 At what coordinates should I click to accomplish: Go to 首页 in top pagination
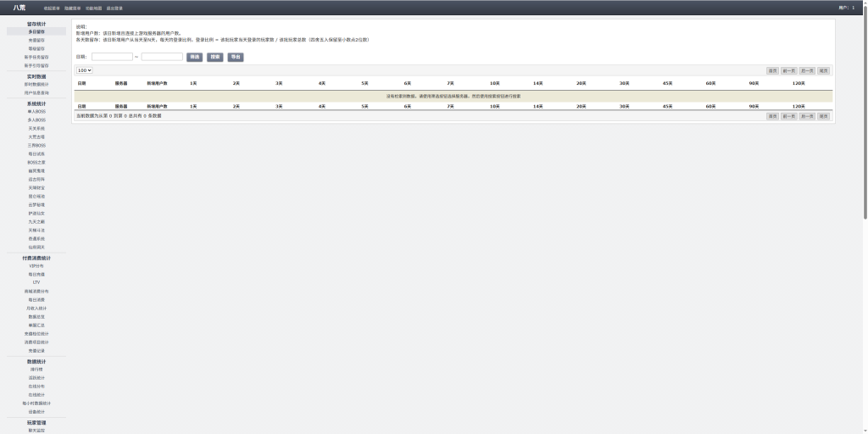pyautogui.click(x=772, y=70)
